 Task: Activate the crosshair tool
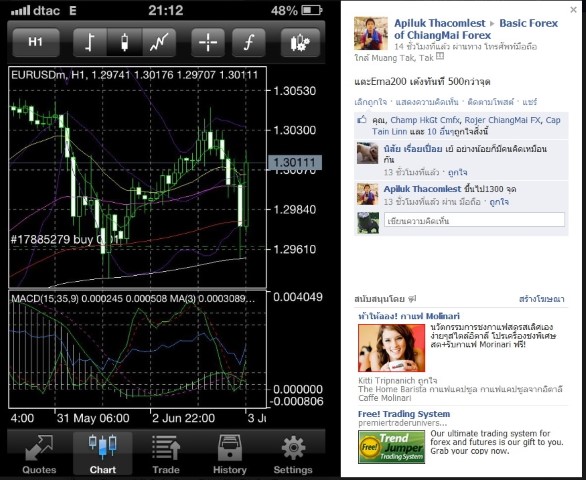(208, 42)
